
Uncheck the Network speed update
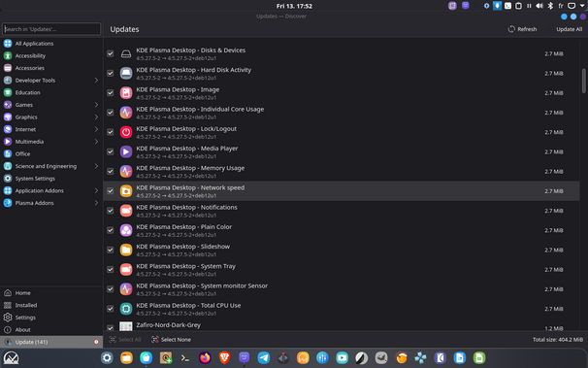click(x=111, y=191)
